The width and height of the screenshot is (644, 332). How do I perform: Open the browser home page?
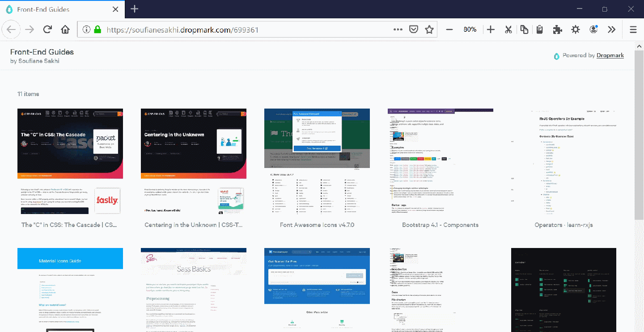tap(65, 29)
